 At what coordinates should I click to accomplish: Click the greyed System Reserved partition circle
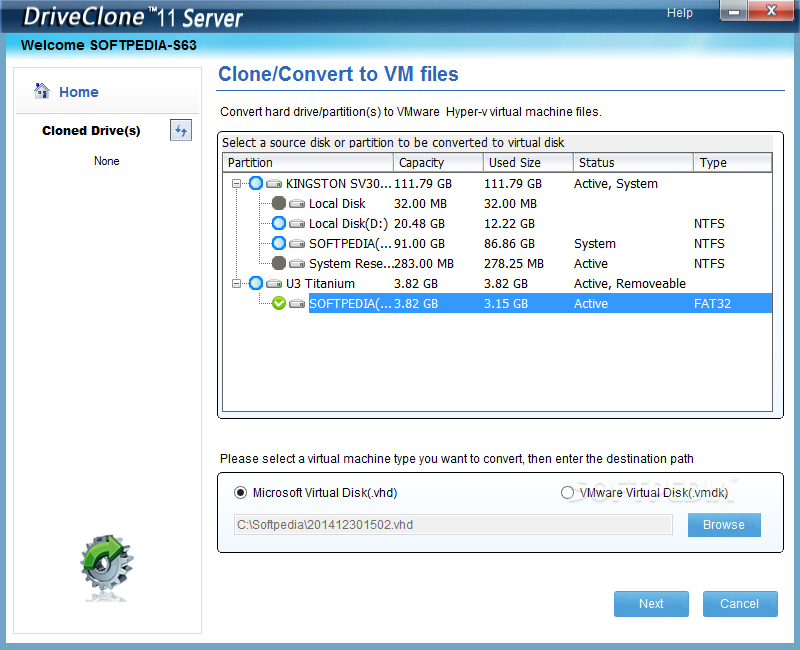[279, 263]
